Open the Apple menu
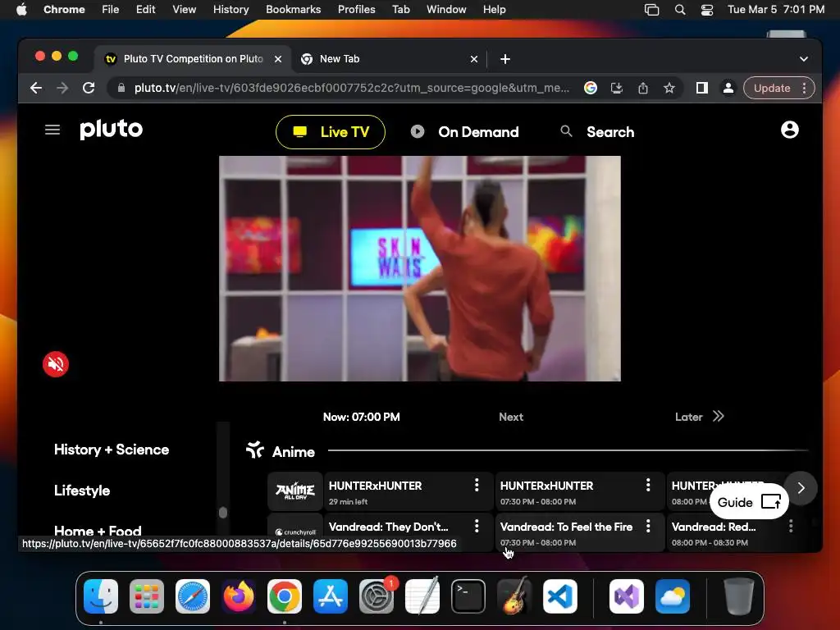 (21, 9)
